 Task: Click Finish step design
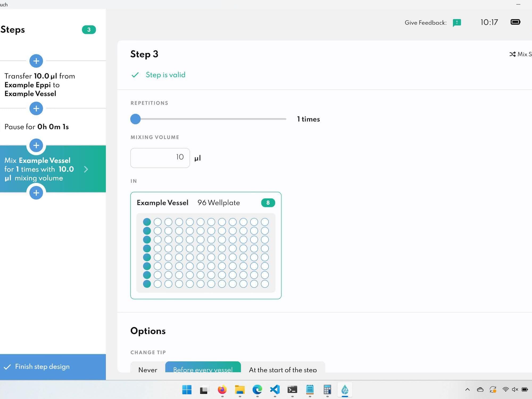coord(53,367)
